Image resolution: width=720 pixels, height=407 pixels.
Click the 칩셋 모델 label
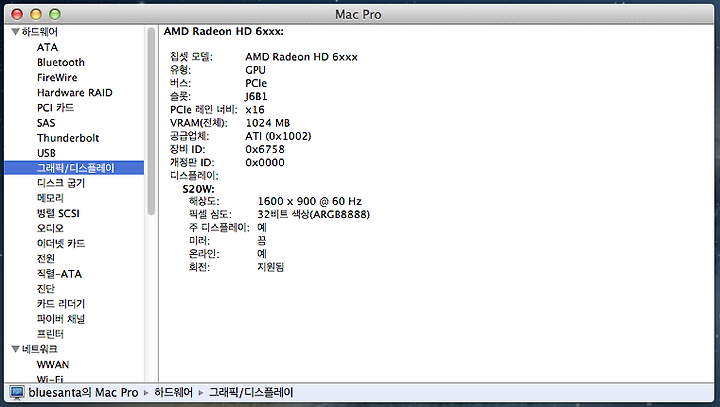(191, 57)
